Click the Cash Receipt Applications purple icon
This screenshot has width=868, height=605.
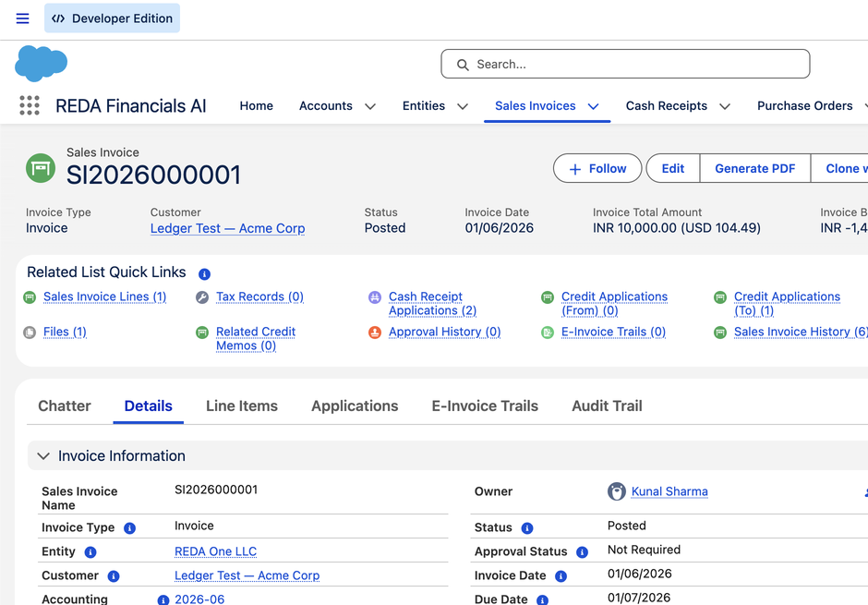pyautogui.click(x=375, y=297)
